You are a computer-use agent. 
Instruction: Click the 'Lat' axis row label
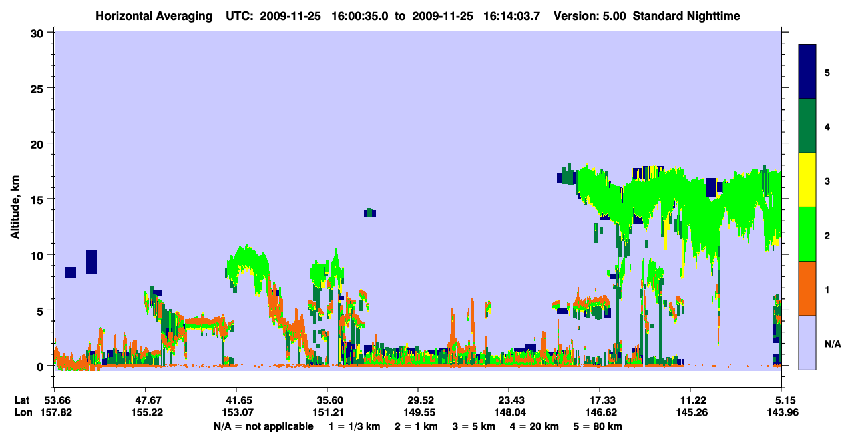point(21,400)
